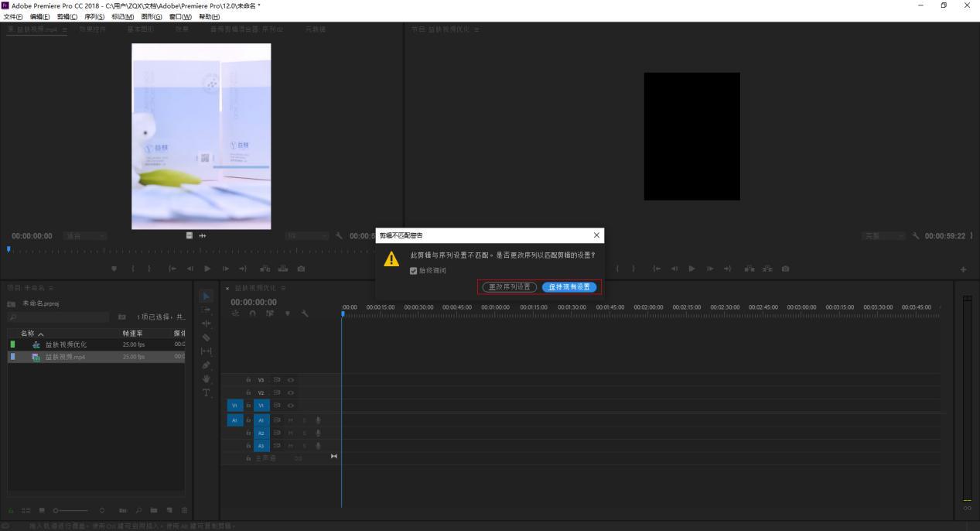980x531 pixels.
Task: Play the clip in Source monitor
Action: point(207,269)
